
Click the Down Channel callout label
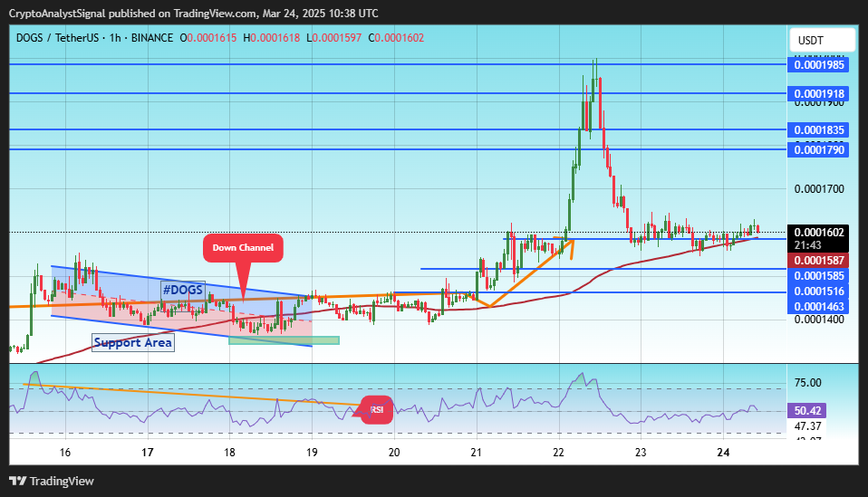(243, 248)
